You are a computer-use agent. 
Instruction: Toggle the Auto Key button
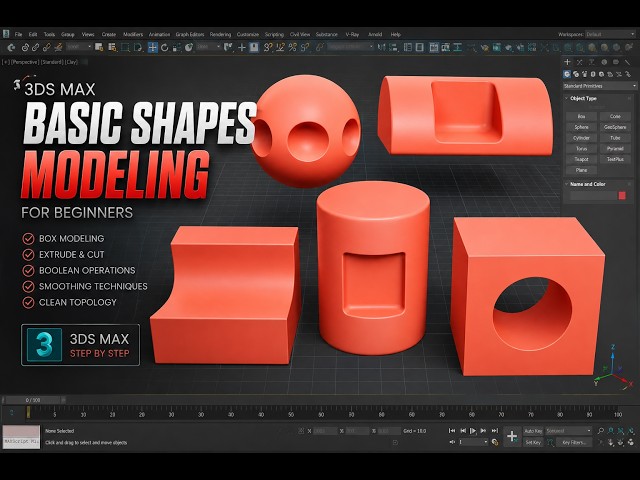tap(533, 431)
